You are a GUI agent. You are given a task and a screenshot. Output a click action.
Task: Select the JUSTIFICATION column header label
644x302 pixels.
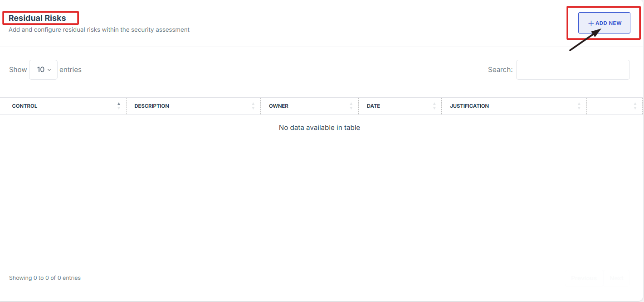469,106
